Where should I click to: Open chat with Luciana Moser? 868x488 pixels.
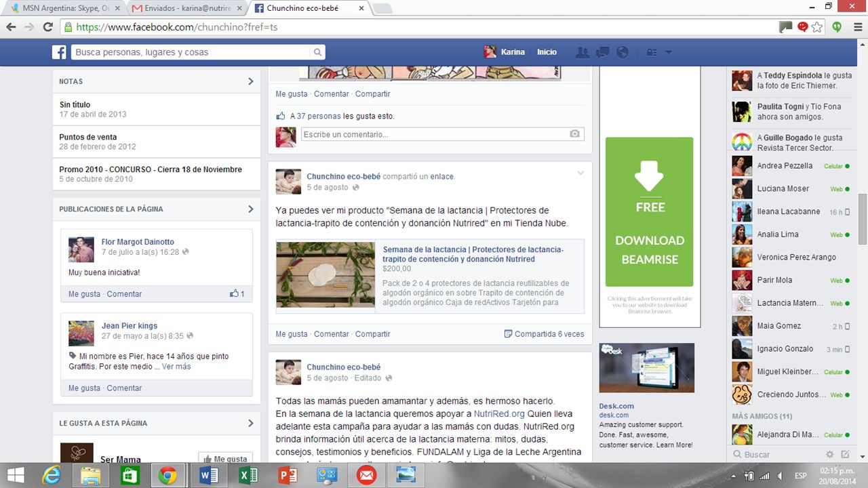click(x=791, y=188)
